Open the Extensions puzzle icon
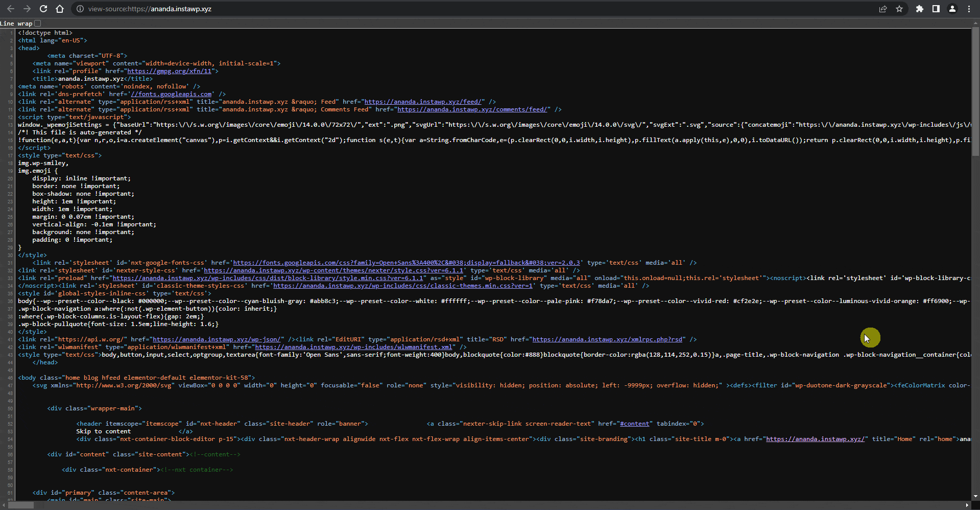Image resolution: width=980 pixels, height=510 pixels. click(x=920, y=9)
